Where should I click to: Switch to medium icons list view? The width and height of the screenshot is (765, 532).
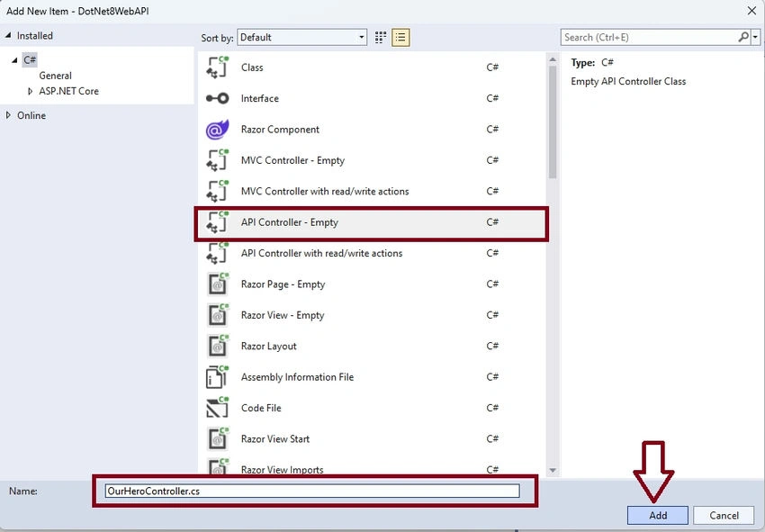click(x=400, y=38)
